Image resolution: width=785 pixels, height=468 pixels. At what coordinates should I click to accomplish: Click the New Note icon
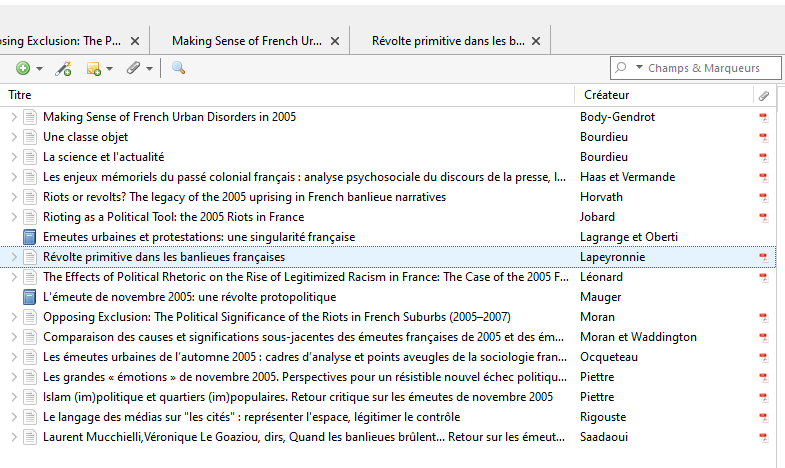pos(93,68)
